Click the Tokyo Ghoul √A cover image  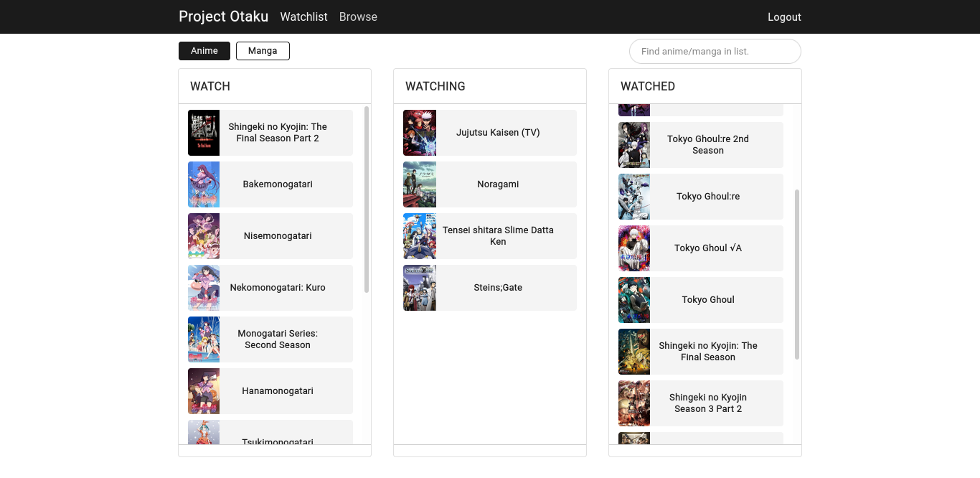634,248
